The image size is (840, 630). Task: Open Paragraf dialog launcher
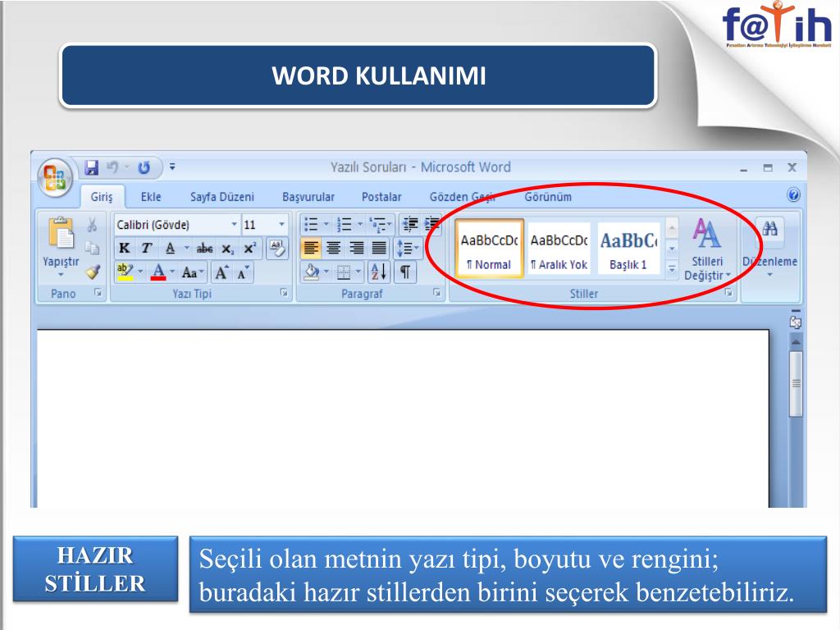pos(436,293)
